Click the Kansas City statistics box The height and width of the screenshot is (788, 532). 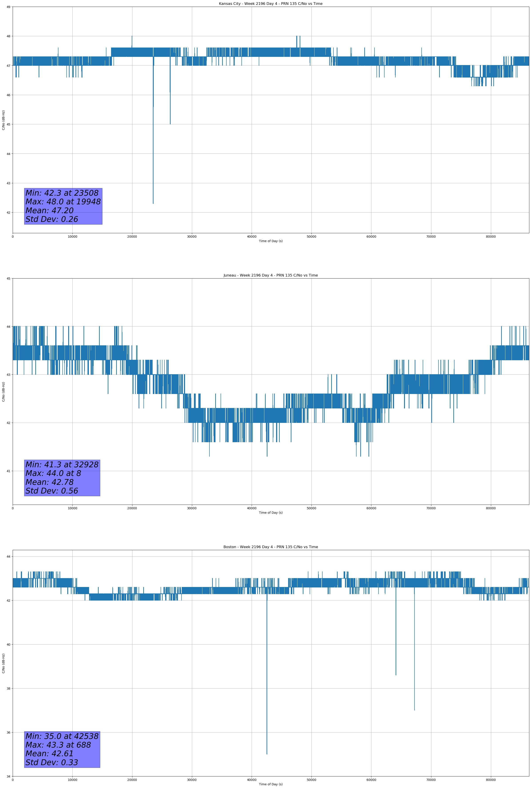click(63, 206)
